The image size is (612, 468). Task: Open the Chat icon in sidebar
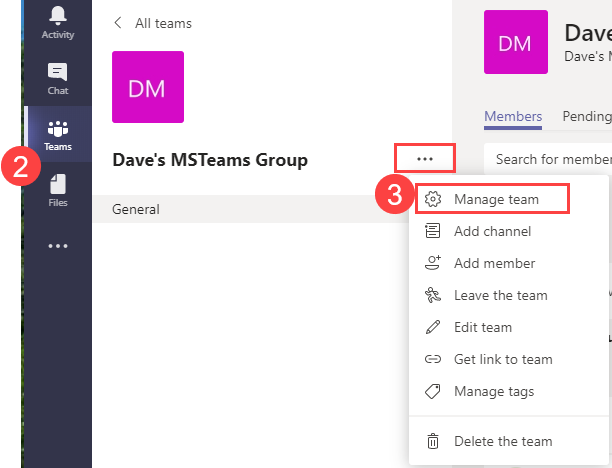point(57,72)
